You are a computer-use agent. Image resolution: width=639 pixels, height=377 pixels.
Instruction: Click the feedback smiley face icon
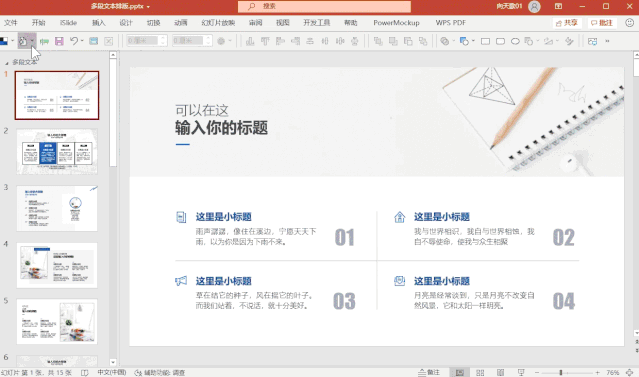click(x=630, y=23)
